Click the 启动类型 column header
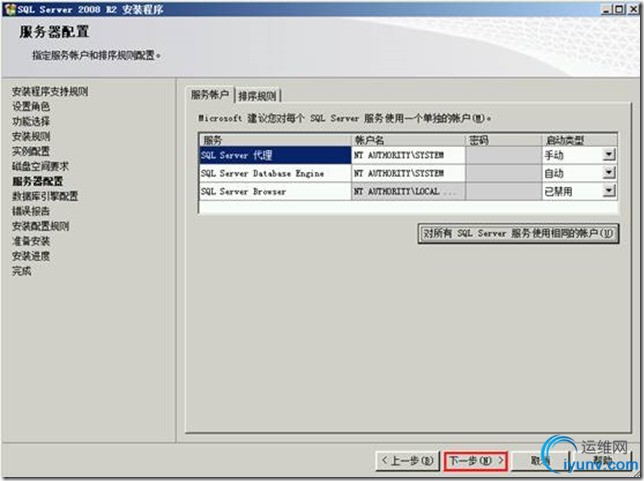The image size is (644, 481). pyautogui.click(x=580, y=140)
